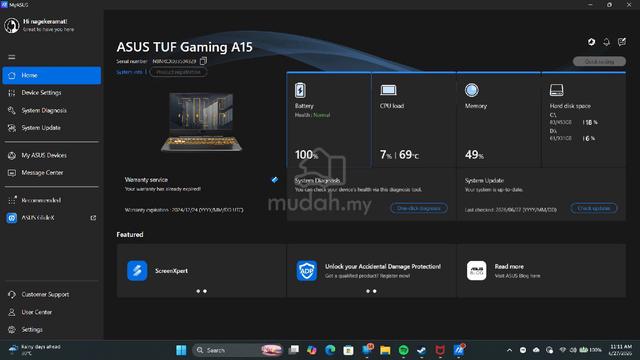
Task: Open the Recommended section in sidebar
Action: 51,200
